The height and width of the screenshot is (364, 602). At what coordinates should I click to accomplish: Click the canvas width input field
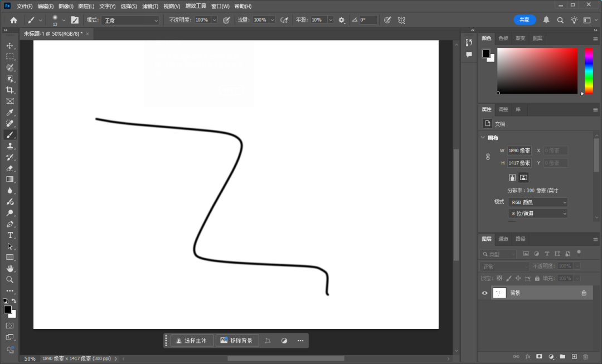(x=520, y=151)
